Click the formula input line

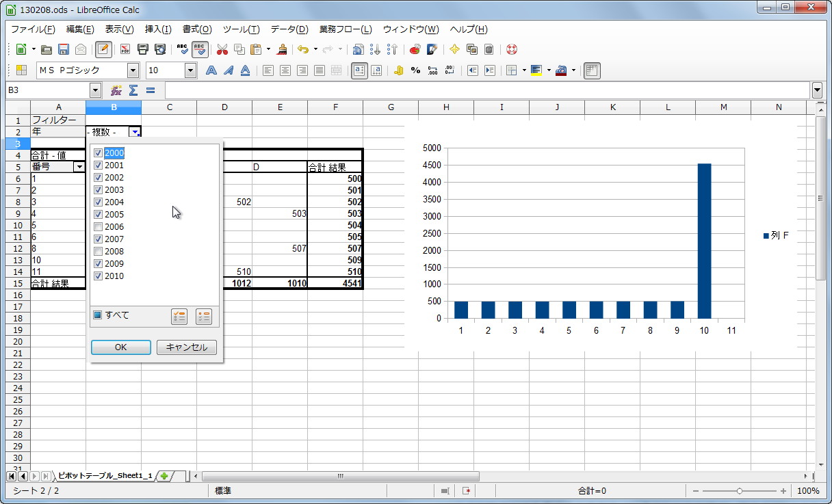click(x=487, y=90)
